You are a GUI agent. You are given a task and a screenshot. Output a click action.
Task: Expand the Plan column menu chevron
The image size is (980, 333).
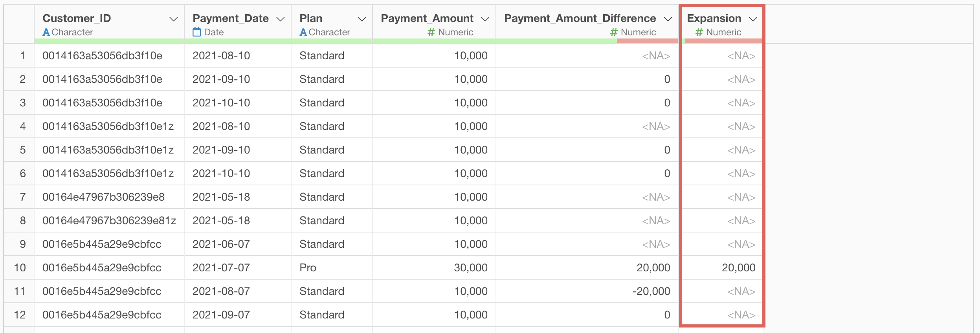362,19
